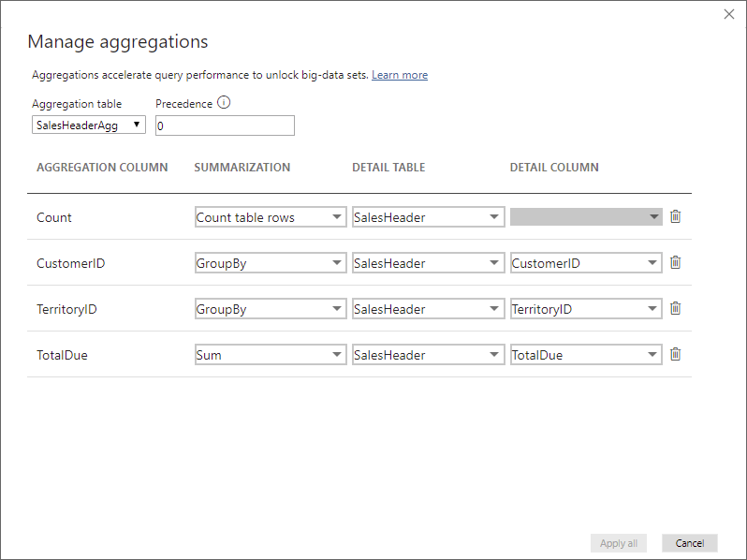
Task: Open TotalDue detail column dropdown
Action: [586, 355]
